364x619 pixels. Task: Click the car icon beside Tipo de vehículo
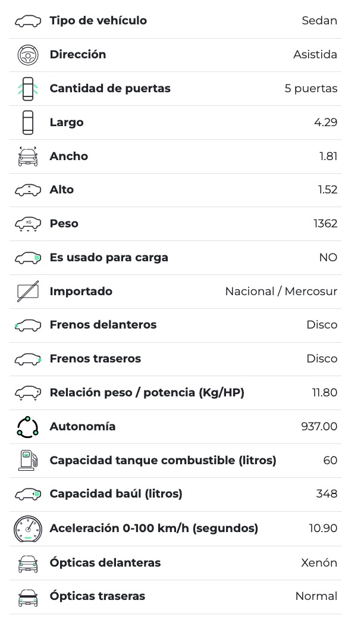28,21
